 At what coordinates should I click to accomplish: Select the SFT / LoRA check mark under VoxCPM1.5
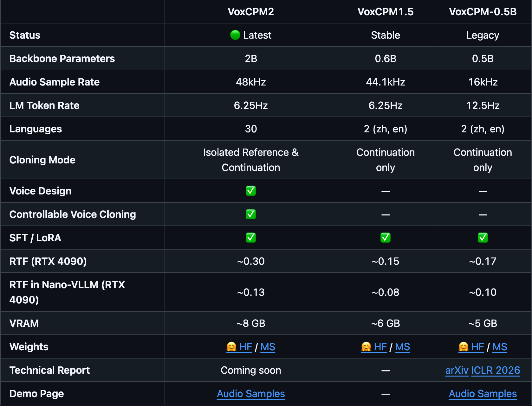386,238
